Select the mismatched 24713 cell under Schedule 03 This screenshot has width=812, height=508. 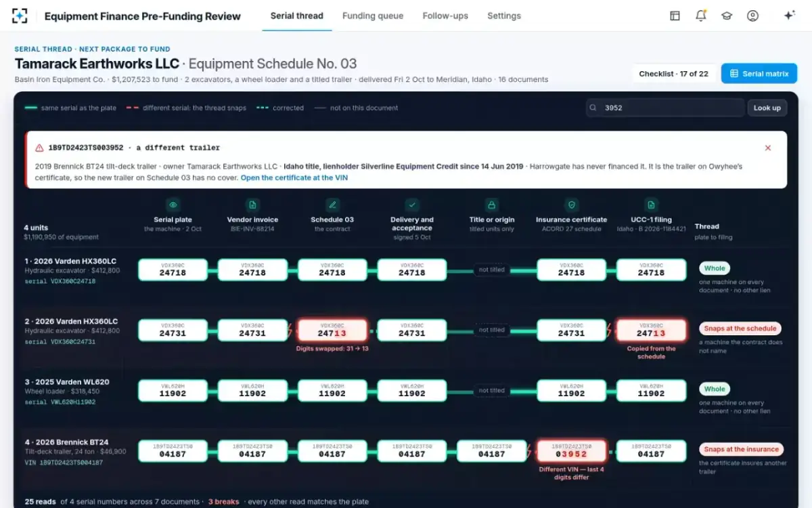(332, 330)
